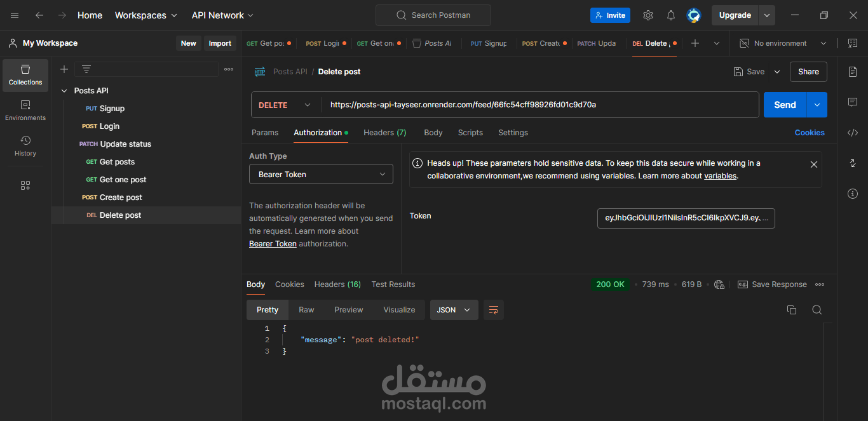Viewport: 868px width, 421px height.
Task: Switch to the Raw response view
Action: point(306,310)
